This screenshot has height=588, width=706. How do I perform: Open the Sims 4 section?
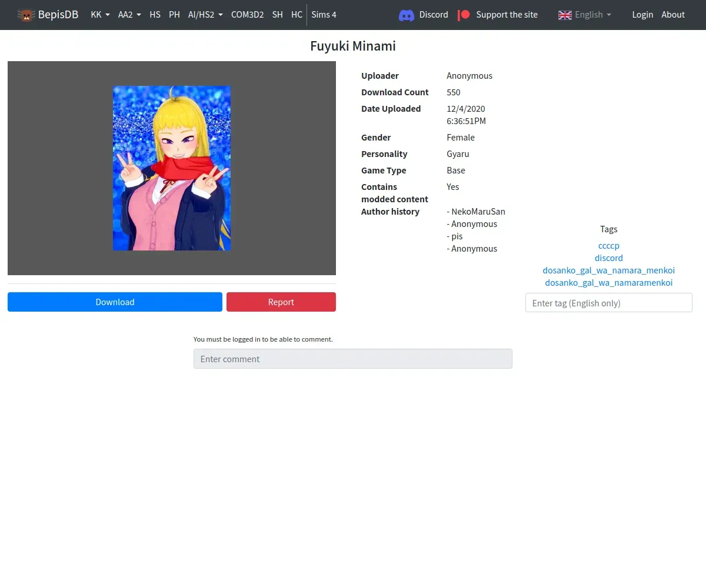pos(324,15)
